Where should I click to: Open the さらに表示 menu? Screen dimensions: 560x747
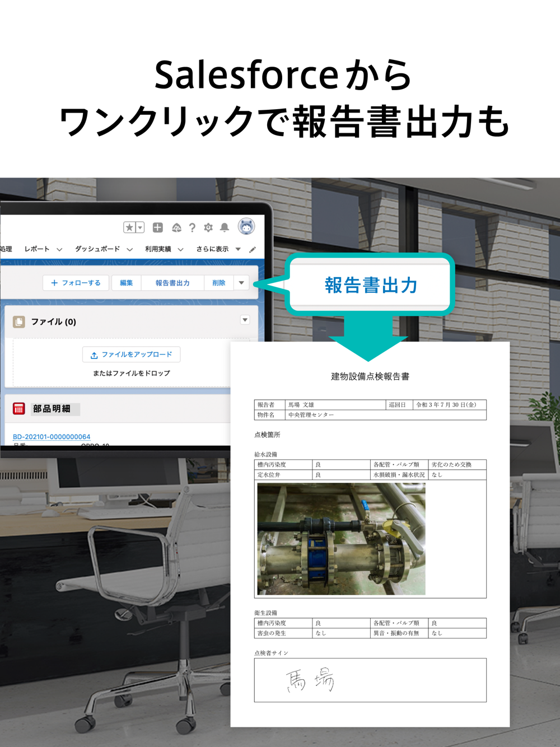pos(218,249)
